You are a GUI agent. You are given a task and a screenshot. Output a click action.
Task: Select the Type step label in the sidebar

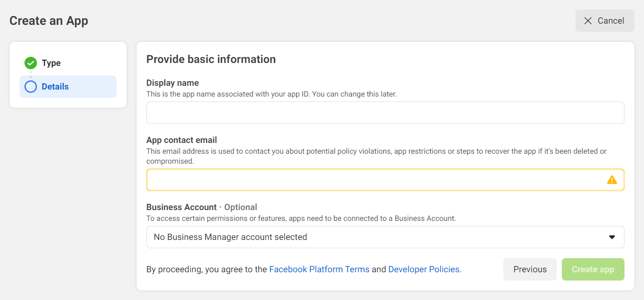(x=51, y=63)
